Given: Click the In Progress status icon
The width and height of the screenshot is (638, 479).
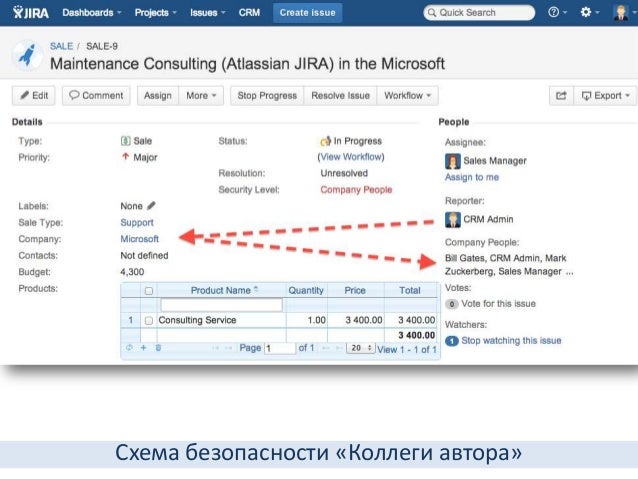Looking at the screenshot, I should click(x=326, y=141).
